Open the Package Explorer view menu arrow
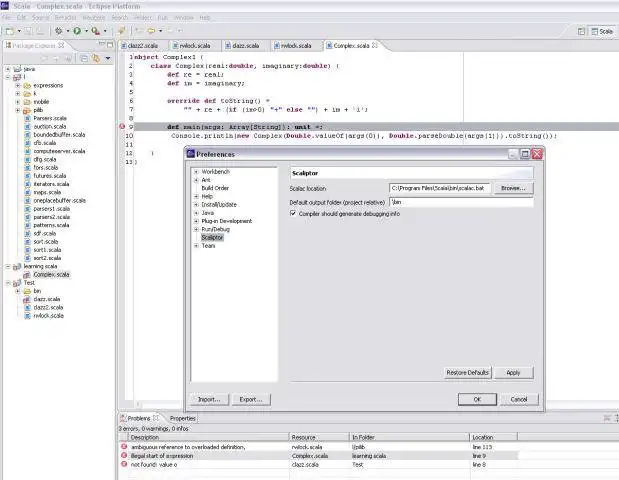Image resolution: width=619 pixels, height=480 pixels. [108, 58]
